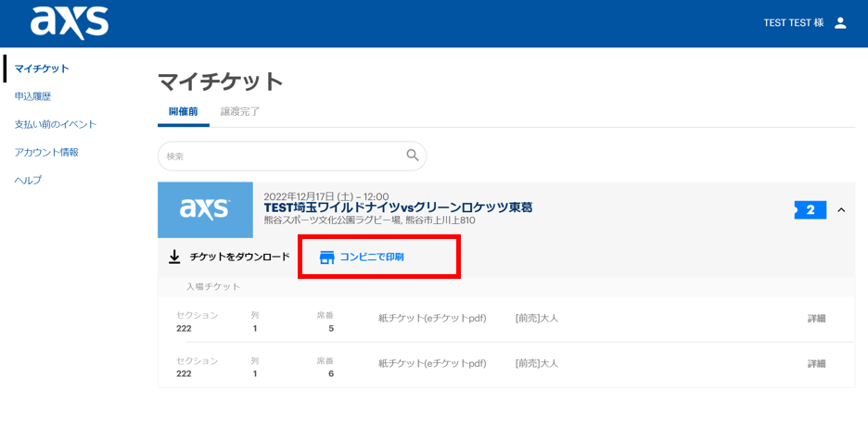The width and height of the screenshot is (868, 440).
Task: Click the blue ticket count badge
Action: (809, 210)
